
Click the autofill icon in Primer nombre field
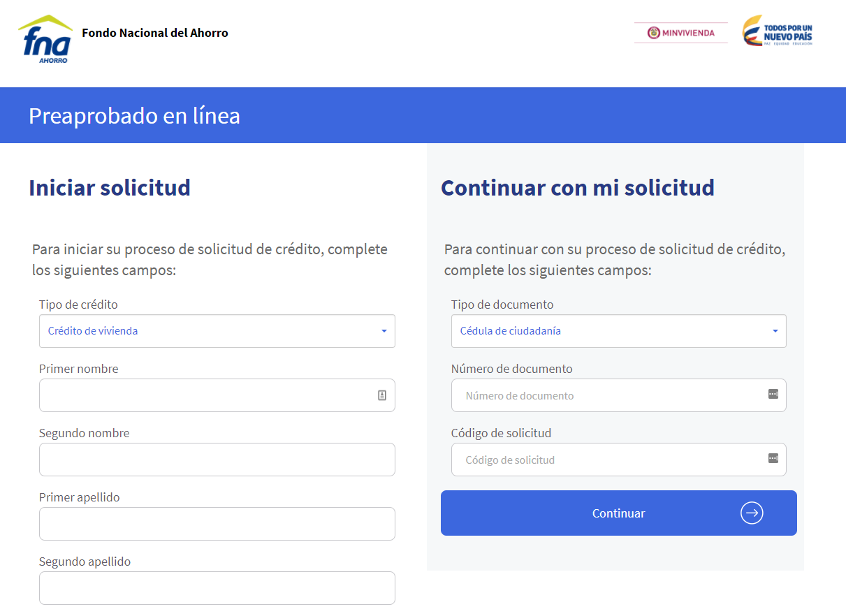[x=382, y=395]
